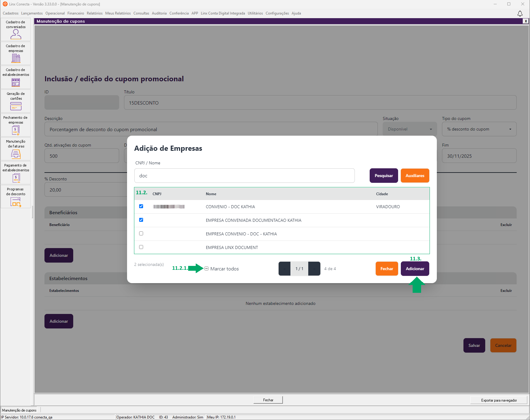
Task: Click the Cancelar button
Action: [x=503, y=345]
